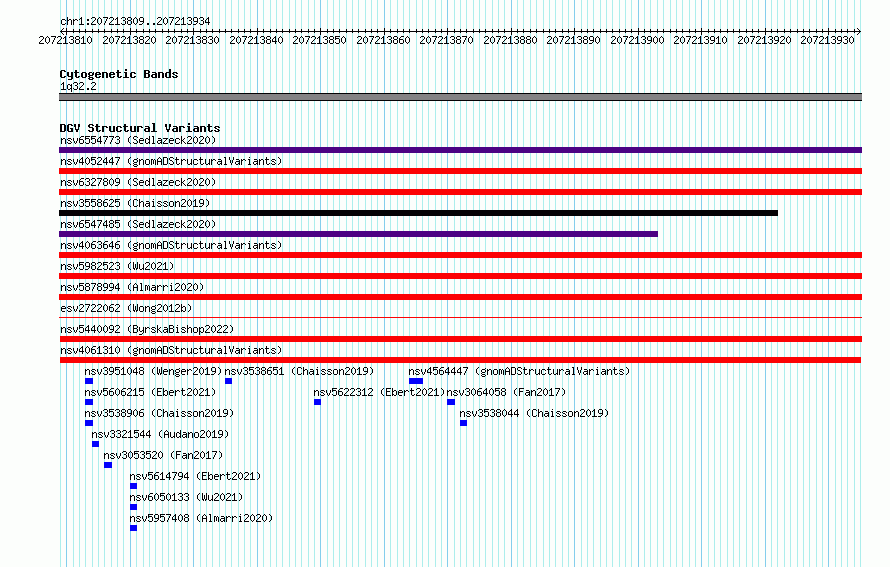This screenshot has width=890, height=567.
Task: Click the nsv3538906 (Chaisson2019) label
Action: pyautogui.click(x=159, y=413)
